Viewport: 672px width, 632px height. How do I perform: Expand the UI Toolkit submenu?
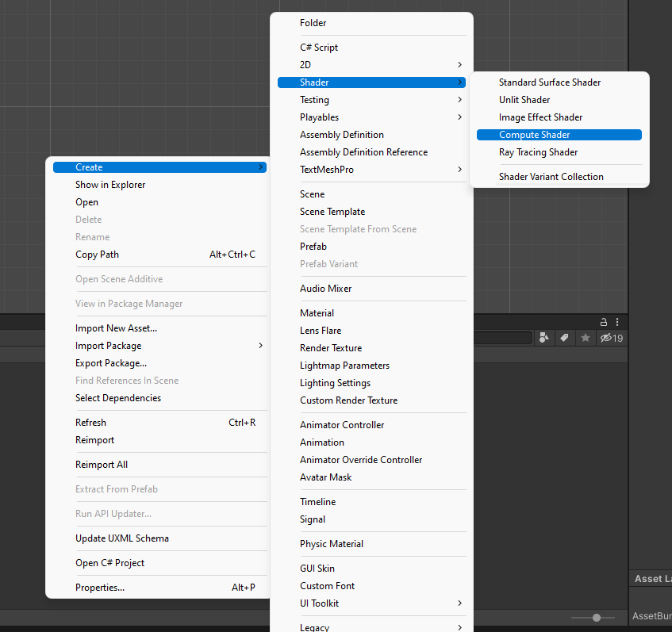coord(371,603)
